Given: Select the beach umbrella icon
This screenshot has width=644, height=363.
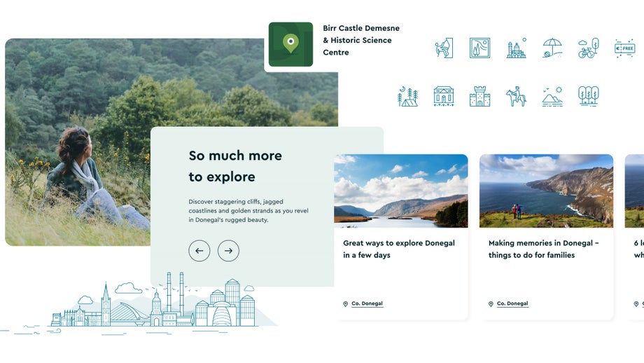Looking at the screenshot, I should [552, 48].
